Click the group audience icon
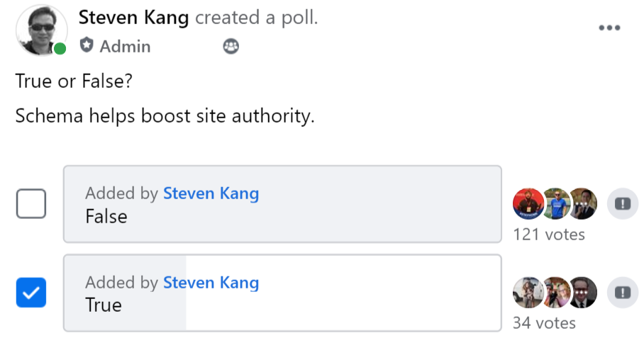The width and height of the screenshot is (644, 338). (x=231, y=46)
